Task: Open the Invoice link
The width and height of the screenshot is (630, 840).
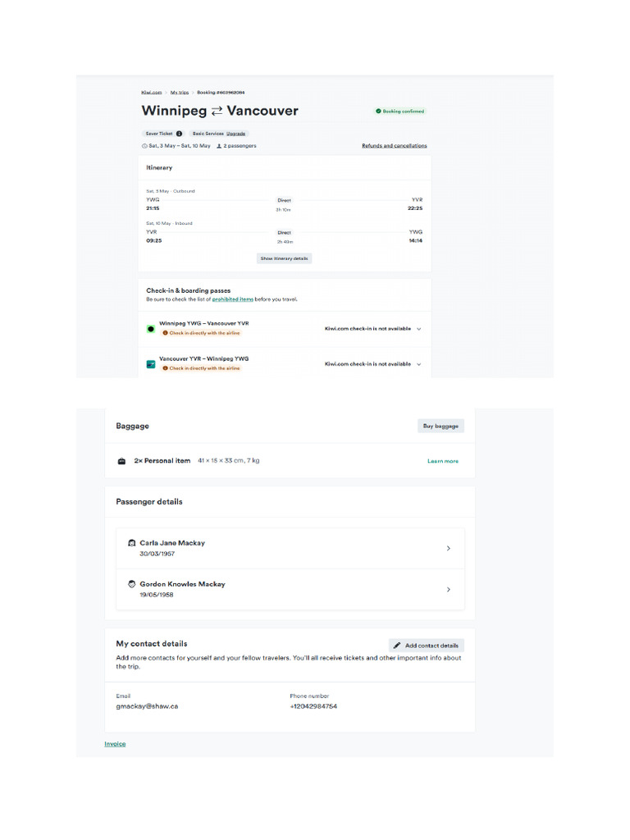Action: (115, 744)
